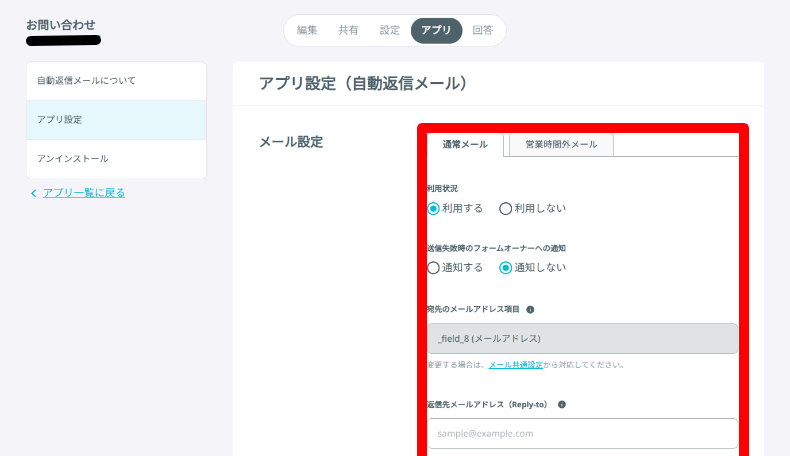This screenshot has width=790, height=456.
Task: Open the 編集 tab
Action: 307,30
